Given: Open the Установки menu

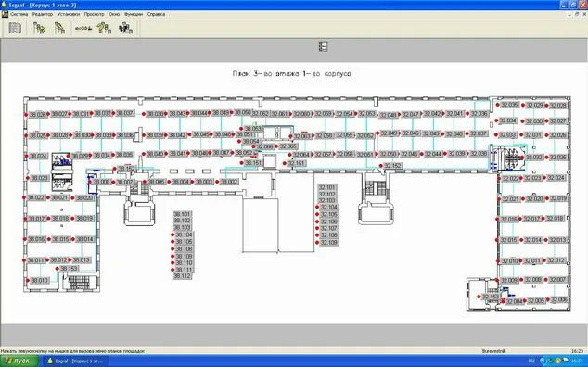Looking at the screenshot, I should (69, 14).
